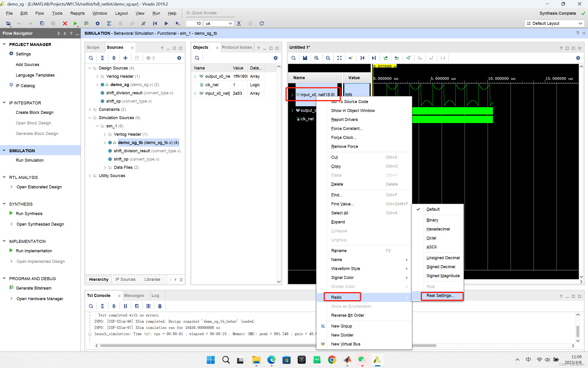Zoom in on the waveform

click(316, 58)
